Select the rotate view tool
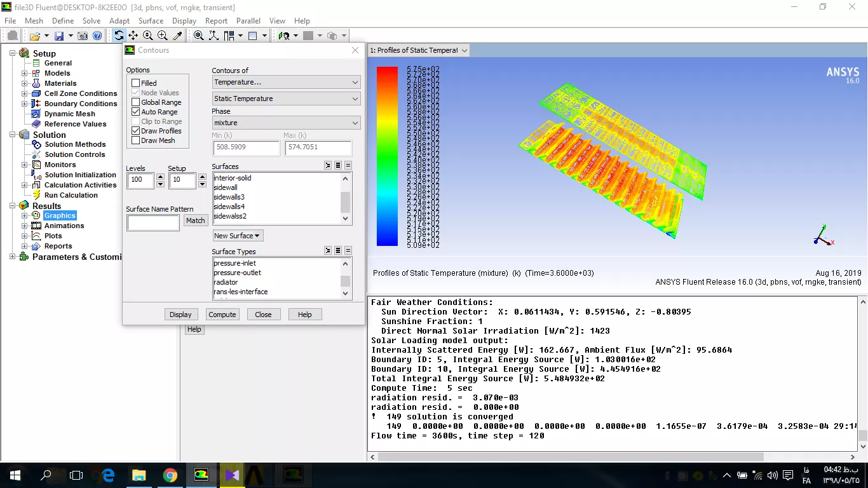This screenshot has height=488, width=868. (119, 36)
